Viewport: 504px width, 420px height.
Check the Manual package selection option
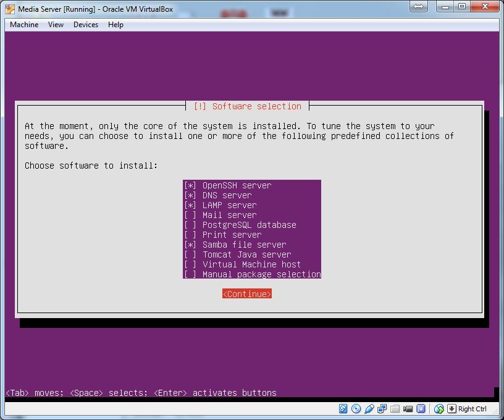(x=190, y=274)
